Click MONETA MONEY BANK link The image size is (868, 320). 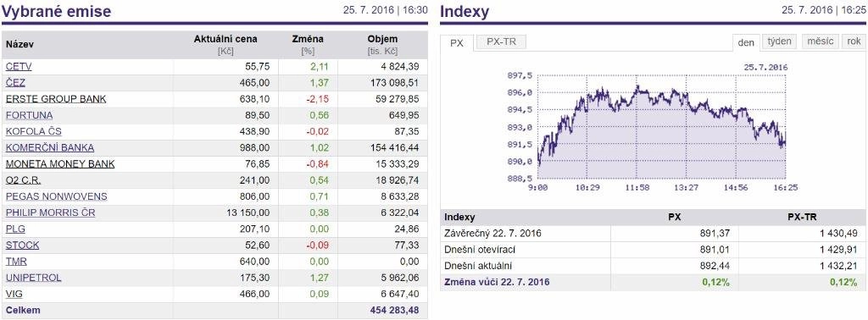click(60, 164)
